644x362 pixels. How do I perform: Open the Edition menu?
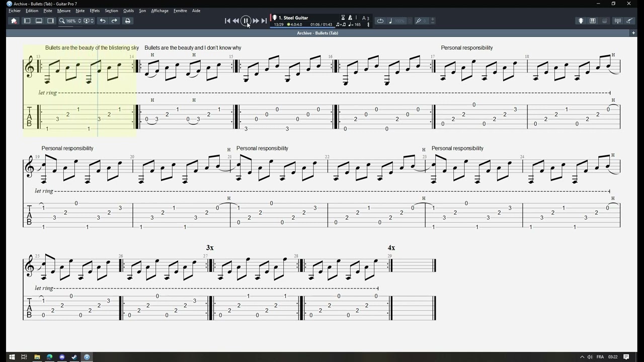tap(32, 11)
